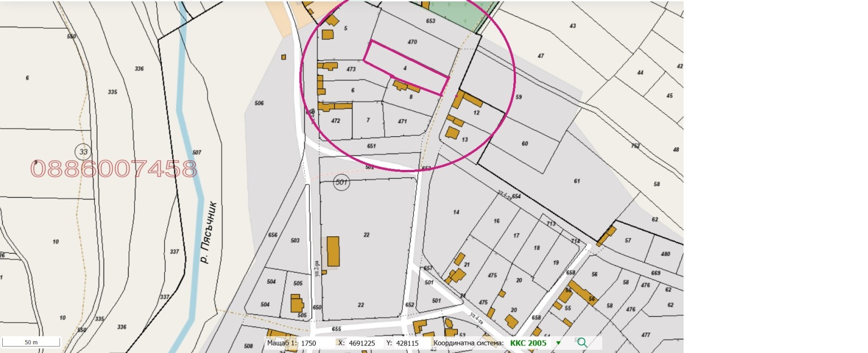Click the Y coordinate value 428115
The height and width of the screenshot is (353, 868).
[x=406, y=343]
